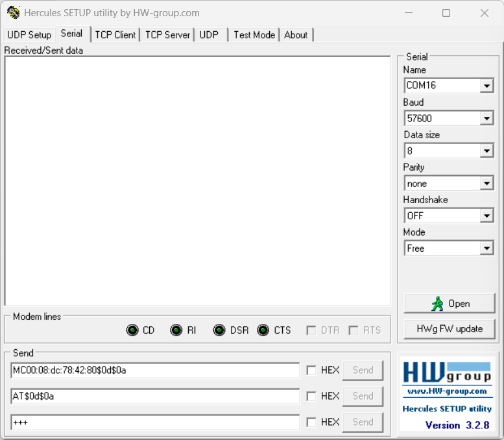This screenshot has width=504, height=440.
Task: Click the Version 3.2.8 text
Action: pos(457,425)
